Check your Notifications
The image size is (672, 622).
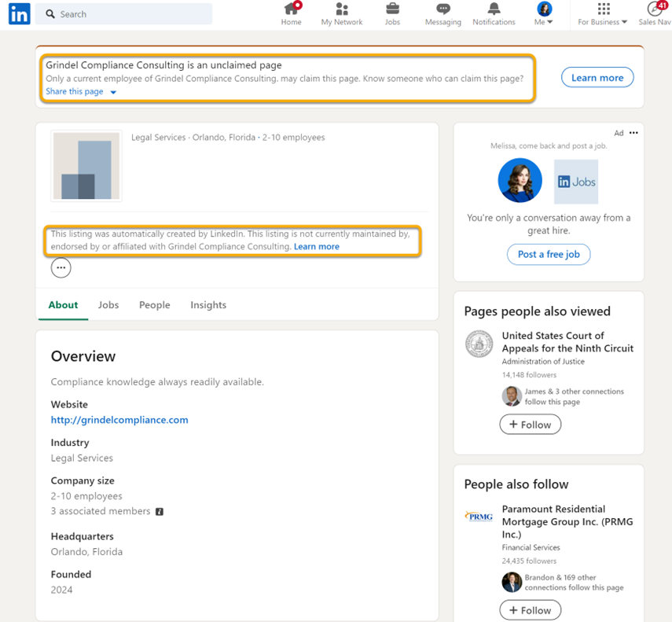point(494,14)
